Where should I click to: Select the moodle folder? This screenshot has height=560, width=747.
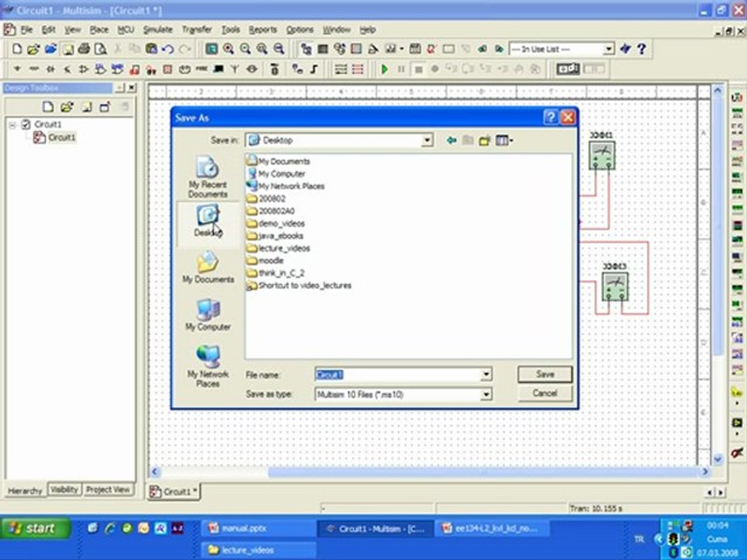pos(265,261)
